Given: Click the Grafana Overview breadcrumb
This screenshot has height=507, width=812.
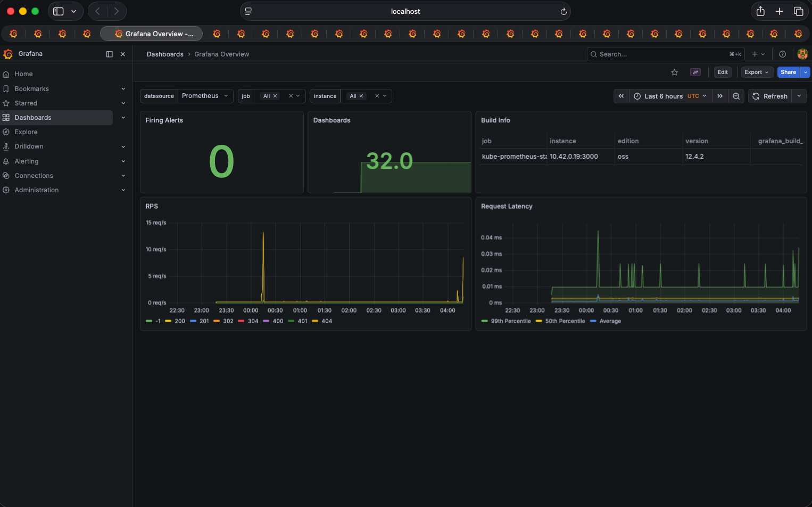Looking at the screenshot, I should pos(221,54).
